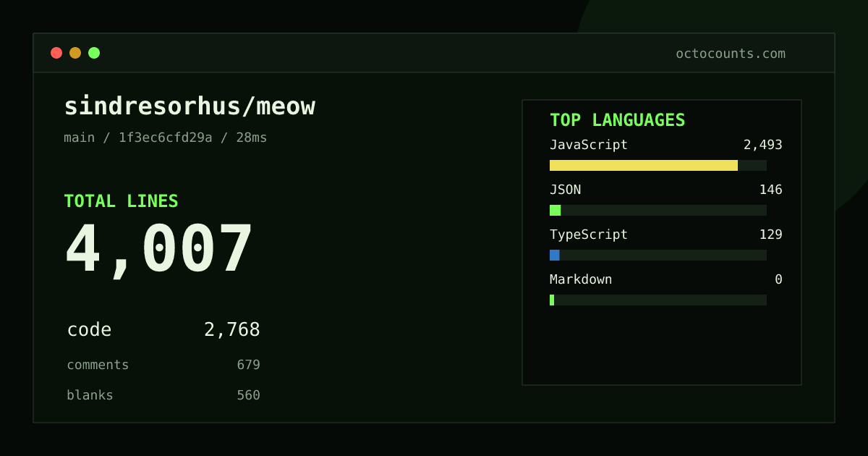Open the octocounts.com link
The height and width of the screenshot is (456, 868).
point(731,54)
